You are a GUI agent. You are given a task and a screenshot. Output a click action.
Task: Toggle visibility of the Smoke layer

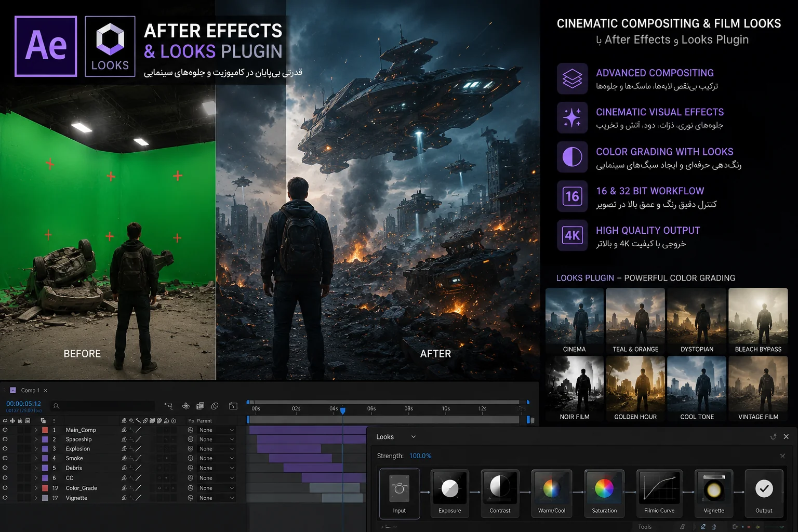click(x=5, y=458)
